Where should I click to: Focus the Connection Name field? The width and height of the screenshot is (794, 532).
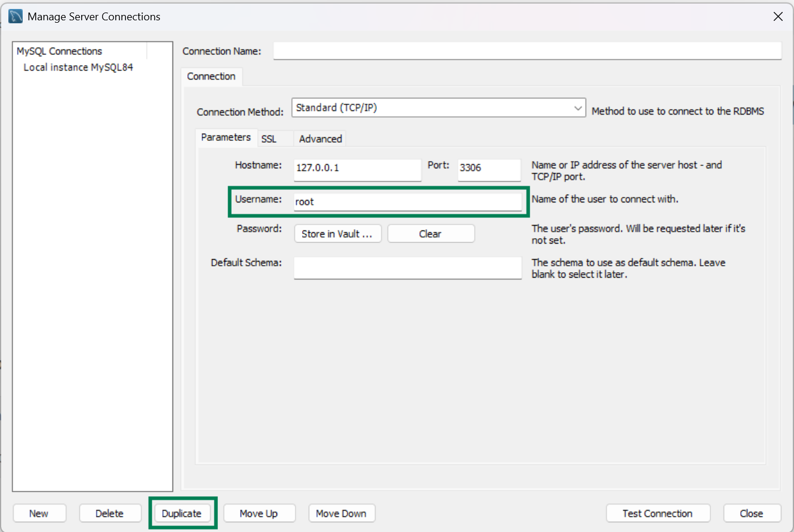527,51
